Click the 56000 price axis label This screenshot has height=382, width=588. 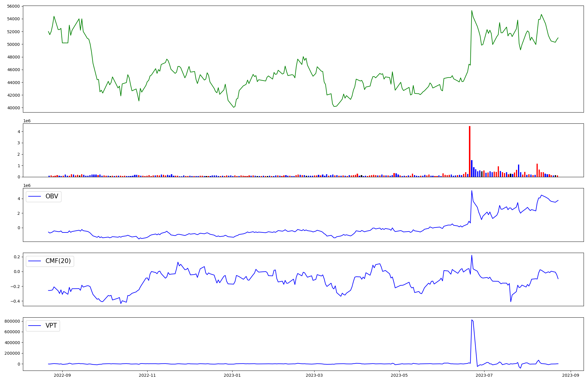point(13,6)
